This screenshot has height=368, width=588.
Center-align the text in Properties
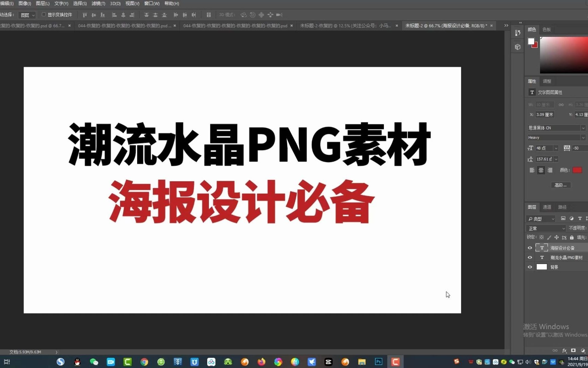[x=541, y=170]
